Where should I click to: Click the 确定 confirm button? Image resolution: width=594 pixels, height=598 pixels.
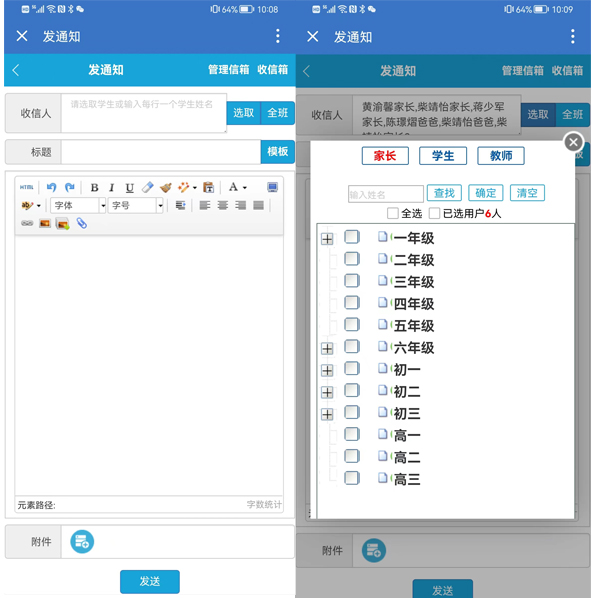[x=485, y=193]
